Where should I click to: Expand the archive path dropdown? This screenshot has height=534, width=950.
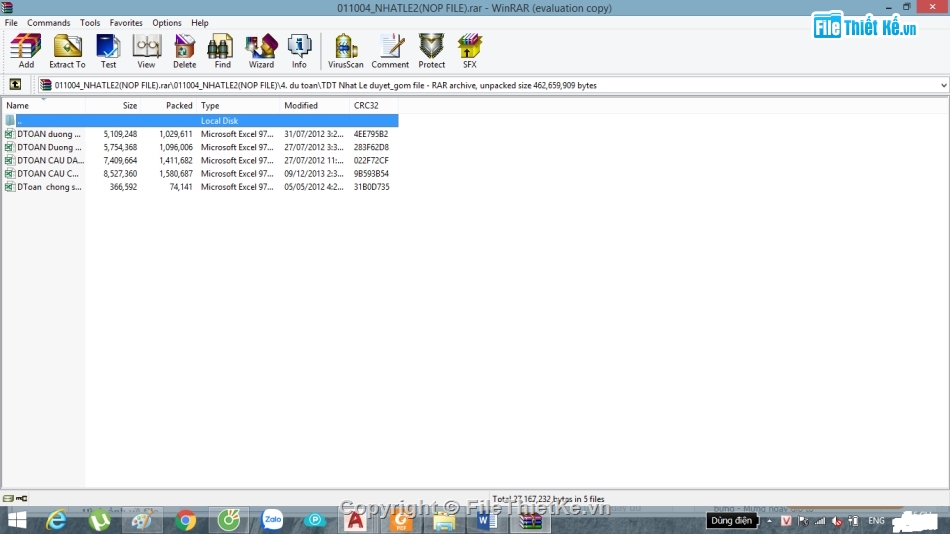[943, 85]
